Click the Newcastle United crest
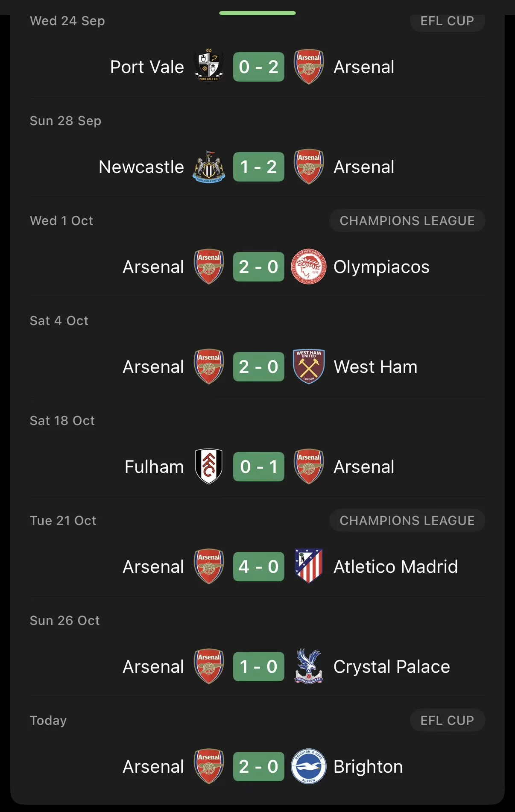Viewport: 515px width, 812px height. pyautogui.click(x=209, y=167)
